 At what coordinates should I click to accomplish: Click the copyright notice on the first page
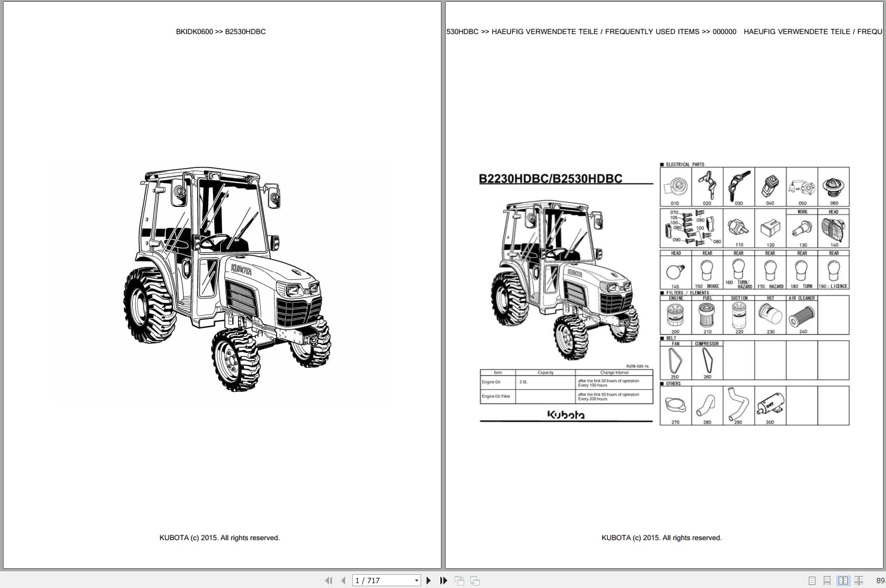pos(220,538)
